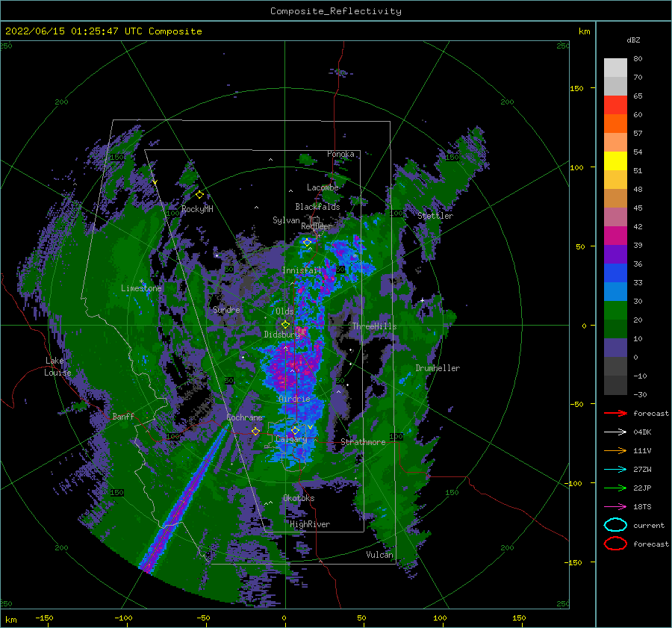672x628 pixels.
Task: Click the dBZ legend heading
Action: [x=633, y=40]
